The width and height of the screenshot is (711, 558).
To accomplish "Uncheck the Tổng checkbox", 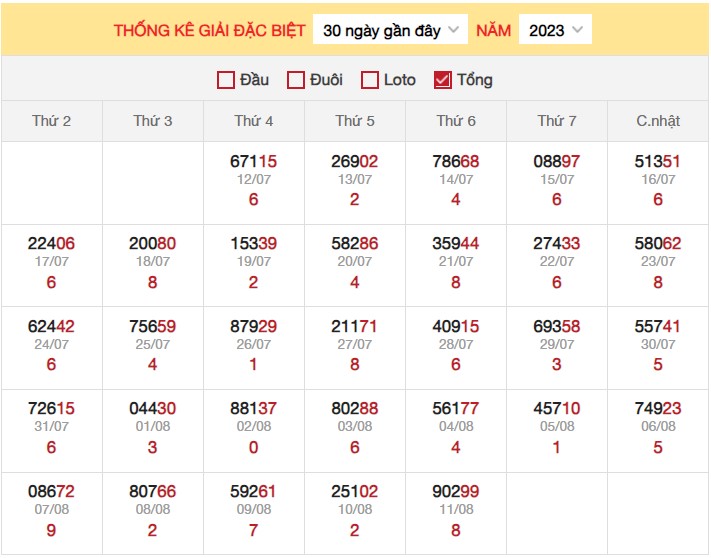I will pos(443,80).
